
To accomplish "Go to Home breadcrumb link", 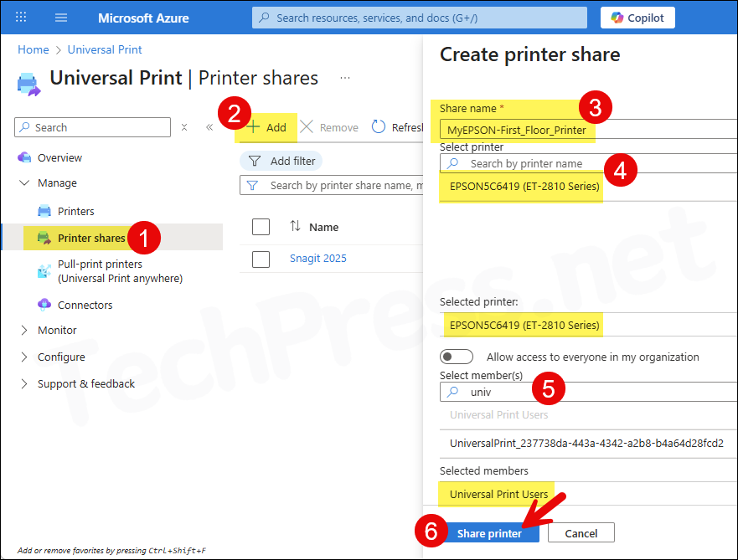I will tap(34, 49).
